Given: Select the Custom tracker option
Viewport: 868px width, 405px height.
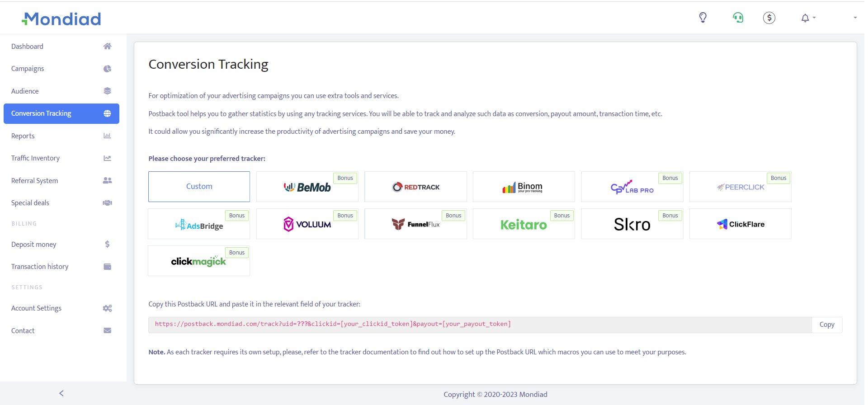Looking at the screenshot, I should (199, 187).
